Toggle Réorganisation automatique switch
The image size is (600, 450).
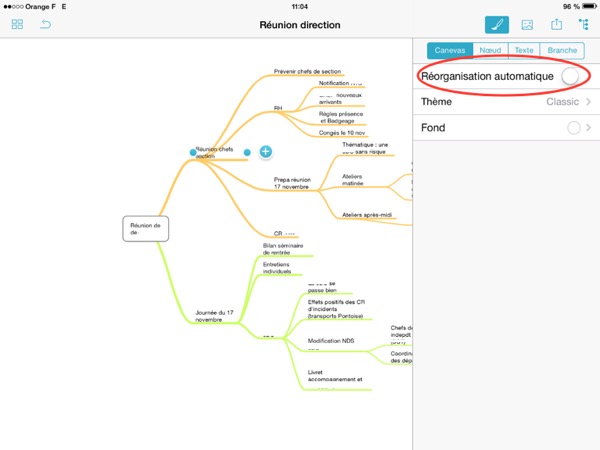[571, 76]
